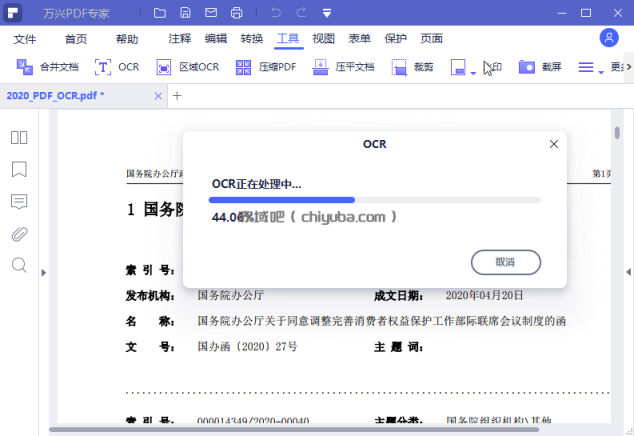The image size is (634, 436).
Task: Select 压平文档 flatten document tool
Action: (343, 67)
